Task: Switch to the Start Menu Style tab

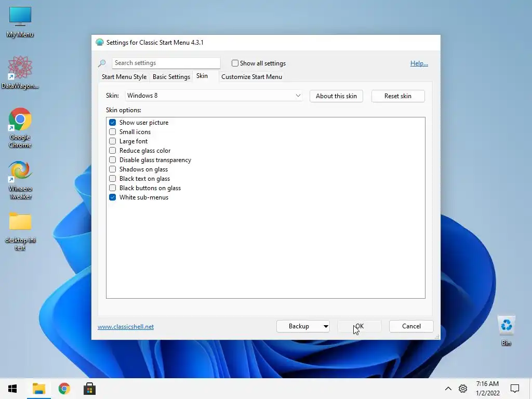Action: click(124, 77)
